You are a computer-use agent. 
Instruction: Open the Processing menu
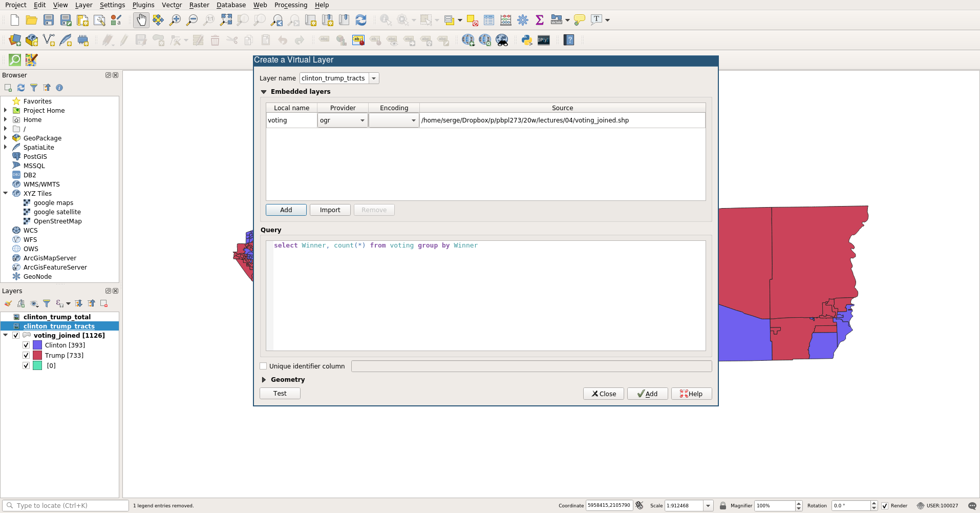pos(290,5)
